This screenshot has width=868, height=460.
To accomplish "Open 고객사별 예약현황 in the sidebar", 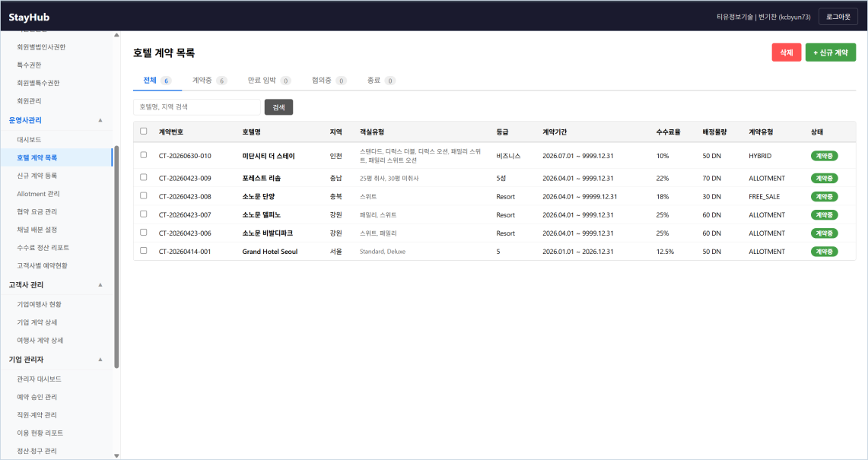I will (x=42, y=265).
